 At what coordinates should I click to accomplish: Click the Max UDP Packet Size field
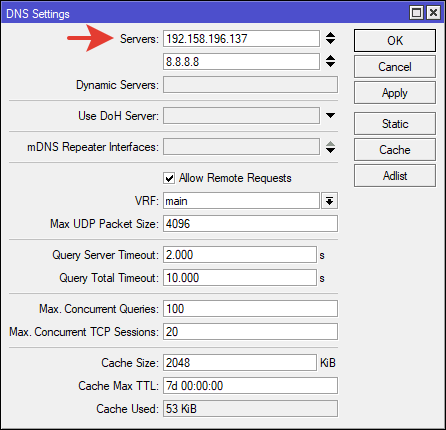(x=250, y=224)
